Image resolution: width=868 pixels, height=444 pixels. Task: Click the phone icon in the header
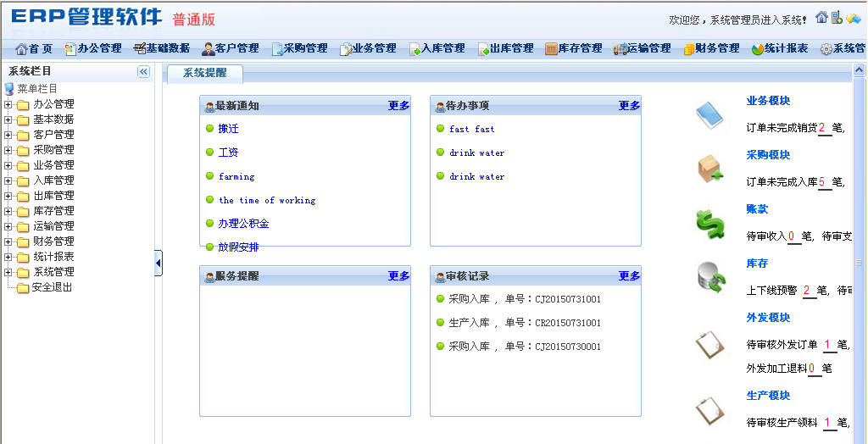pyautogui.click(x=837, y=18)
